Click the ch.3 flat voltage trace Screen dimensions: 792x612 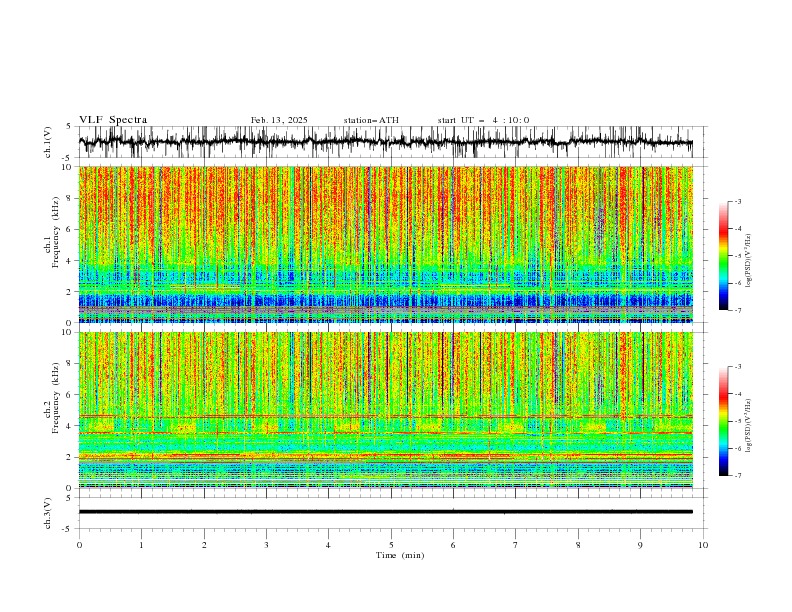pos(386,512)
